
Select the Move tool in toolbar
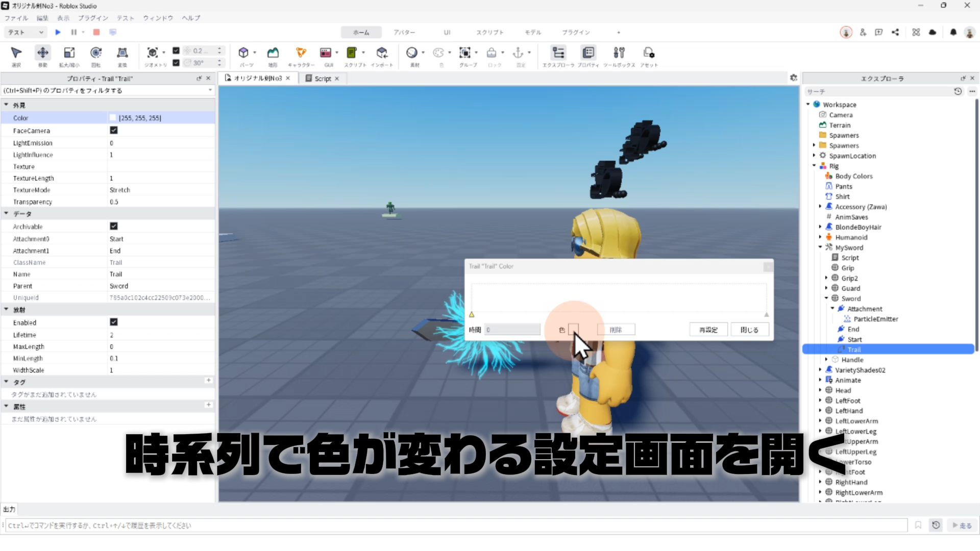(43, 53)
